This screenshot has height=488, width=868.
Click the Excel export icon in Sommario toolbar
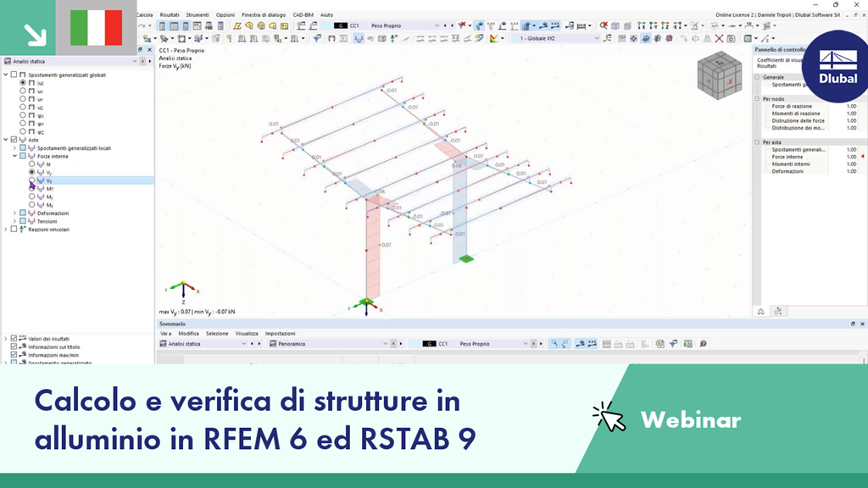(x=659, y=344)
